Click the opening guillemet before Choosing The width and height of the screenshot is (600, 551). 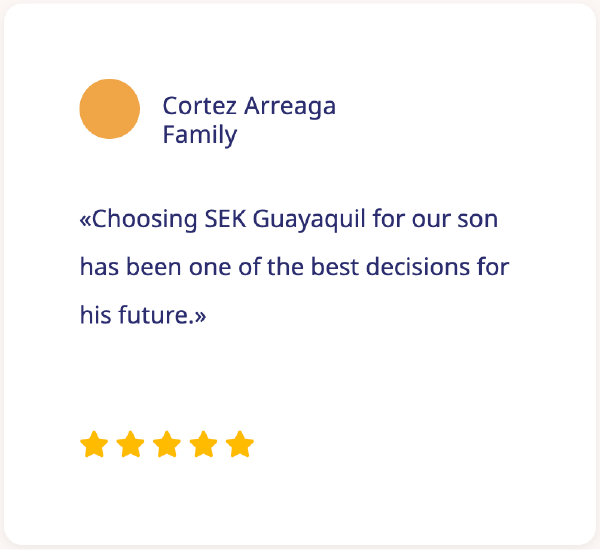point(85,220)
